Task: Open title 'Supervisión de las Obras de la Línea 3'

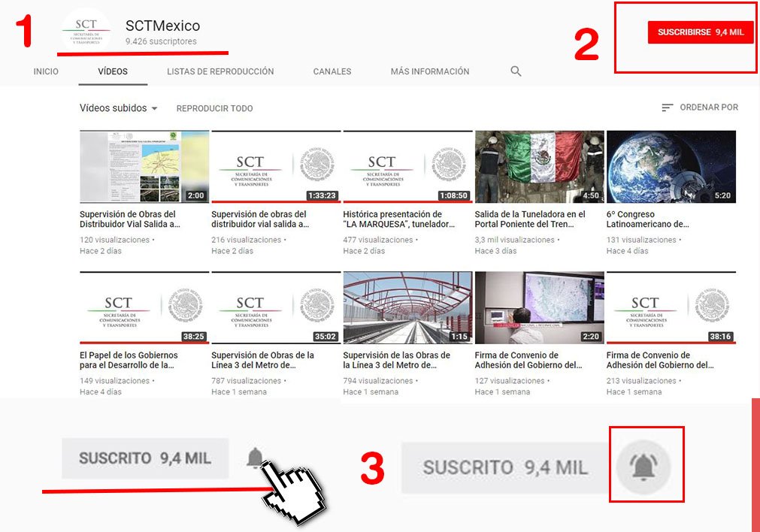Action: (396, 360)
